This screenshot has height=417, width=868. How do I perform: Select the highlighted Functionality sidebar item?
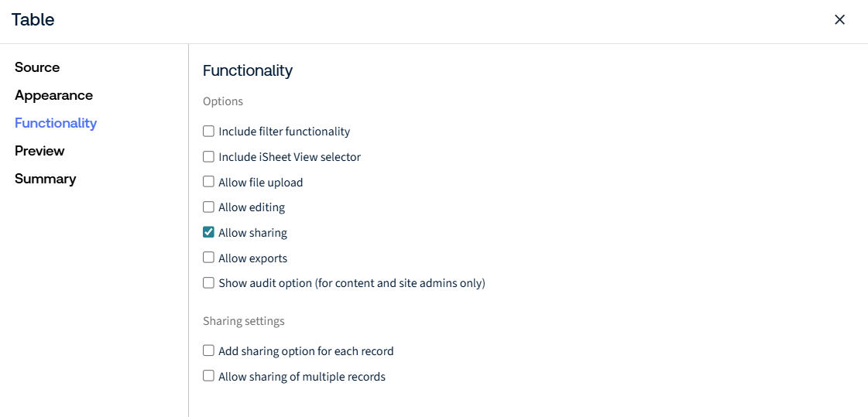pyautogui.click(x=56, y=123)
